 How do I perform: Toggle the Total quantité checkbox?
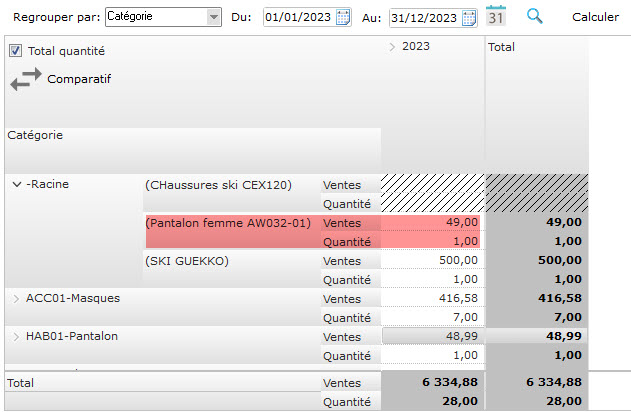pyautogui.click(x=15, y=51)
